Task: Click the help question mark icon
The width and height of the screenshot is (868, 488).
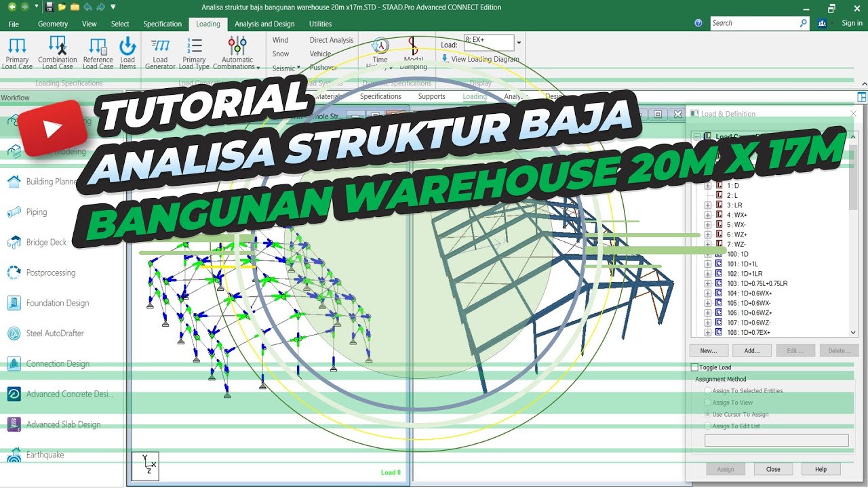Action: [x=698, y=23]
